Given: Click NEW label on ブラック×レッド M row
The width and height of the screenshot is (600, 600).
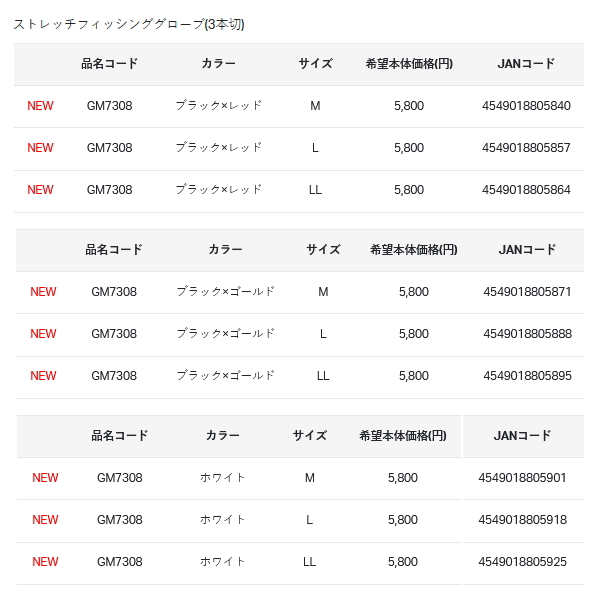Looking at the screenshot, I should pyautogui.click(x=41, y=106).
